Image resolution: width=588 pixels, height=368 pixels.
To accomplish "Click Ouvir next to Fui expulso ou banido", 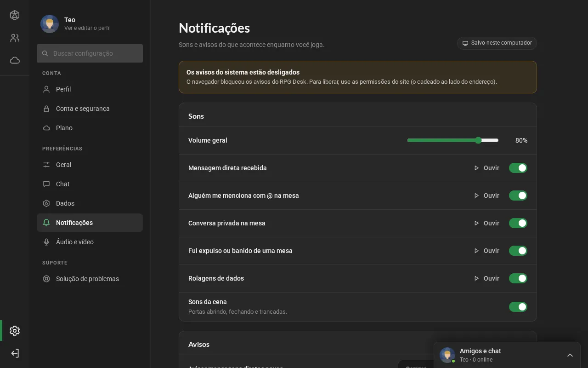I will tap(486, 251).
